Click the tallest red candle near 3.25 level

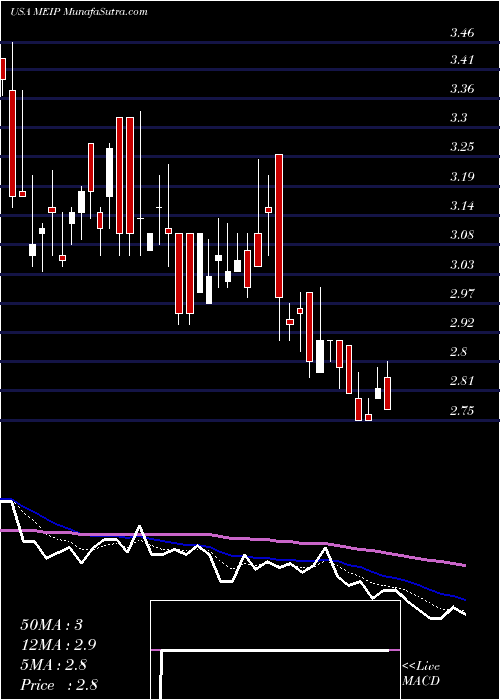279,226
